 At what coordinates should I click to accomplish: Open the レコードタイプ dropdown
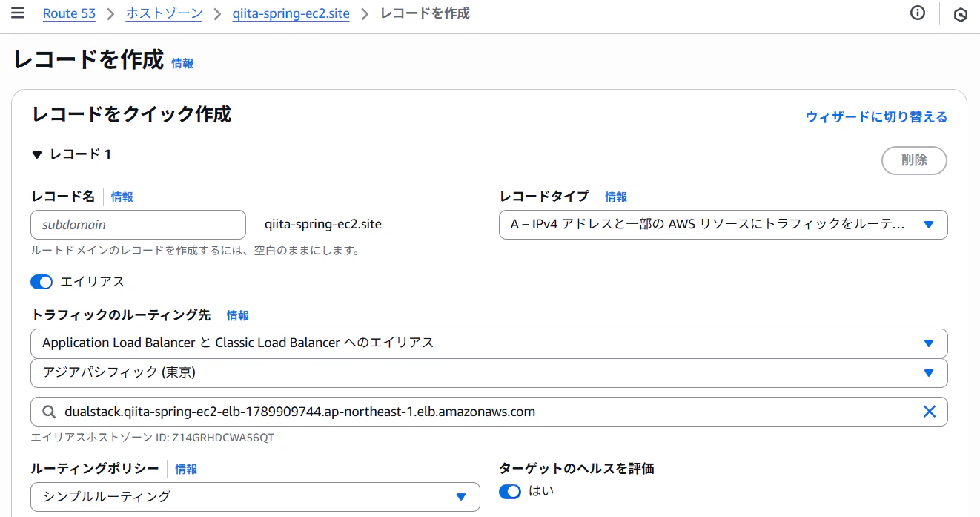724,225
